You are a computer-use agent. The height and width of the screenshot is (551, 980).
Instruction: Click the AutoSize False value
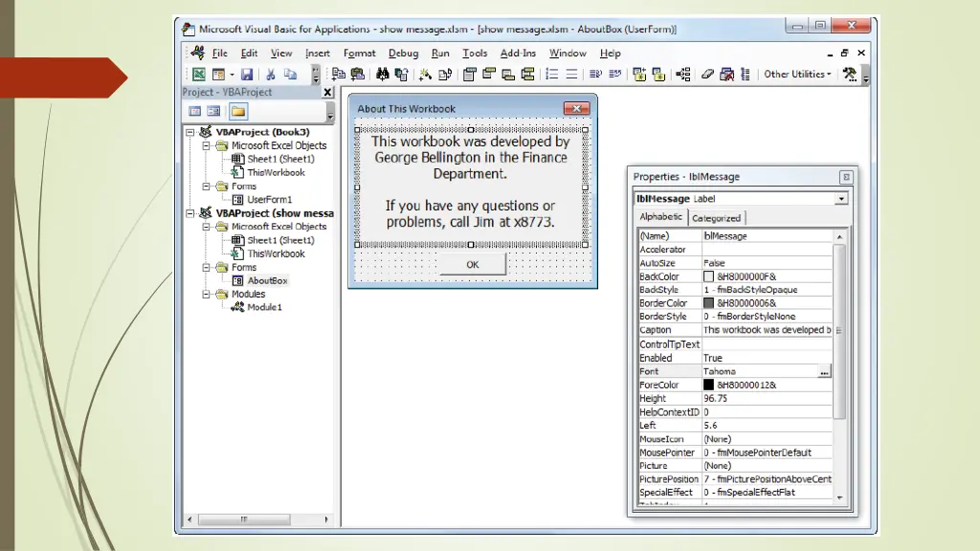(x=767, y=263)
